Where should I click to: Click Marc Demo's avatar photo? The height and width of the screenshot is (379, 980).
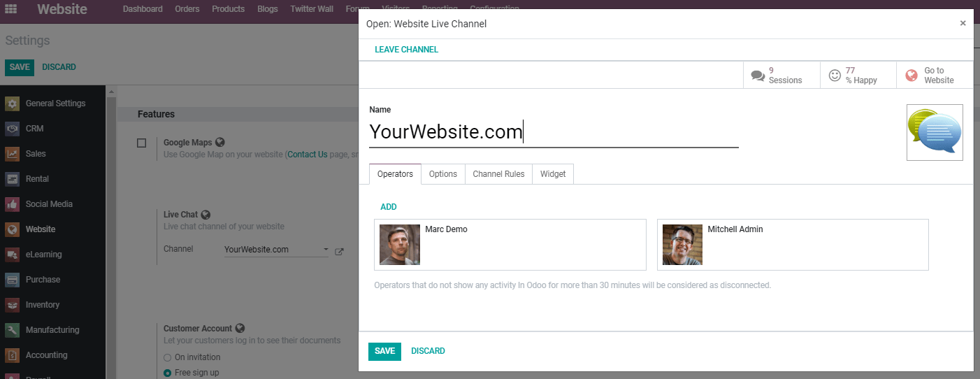click(x=400, y=245)
